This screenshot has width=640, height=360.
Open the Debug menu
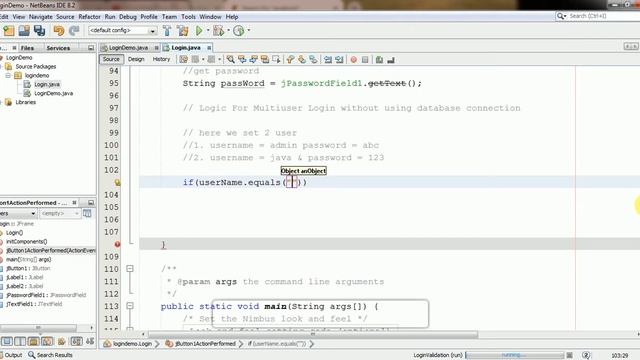click(x=128, y=17)
